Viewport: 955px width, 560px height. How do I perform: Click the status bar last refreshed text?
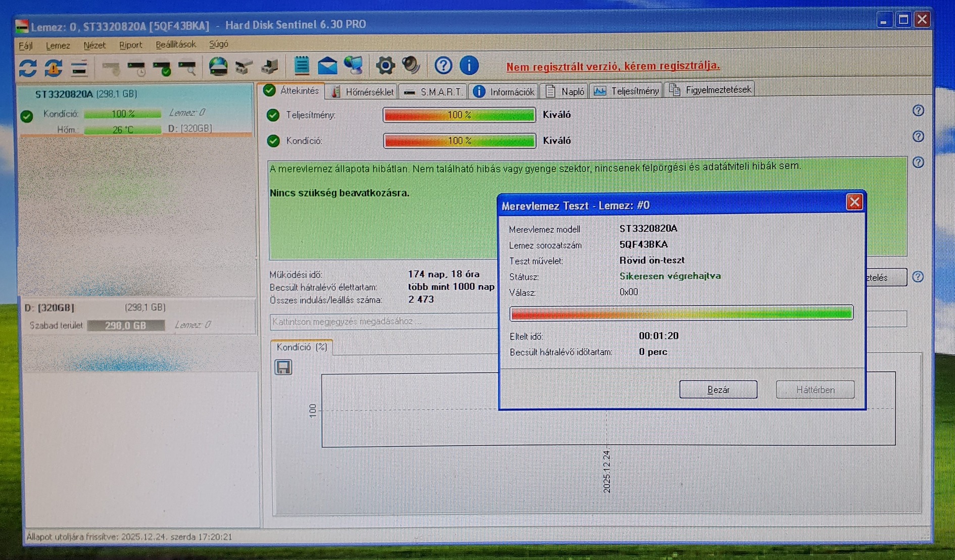point(129,537)
